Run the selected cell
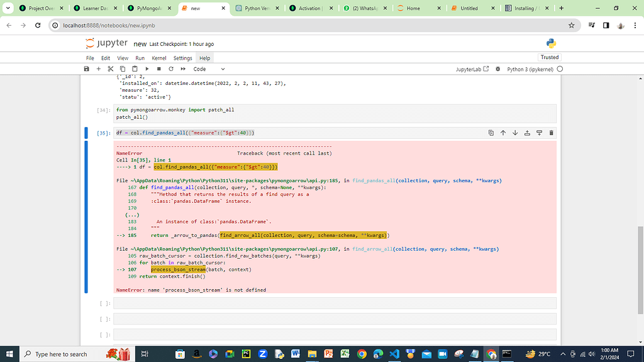 click(147, 69)
